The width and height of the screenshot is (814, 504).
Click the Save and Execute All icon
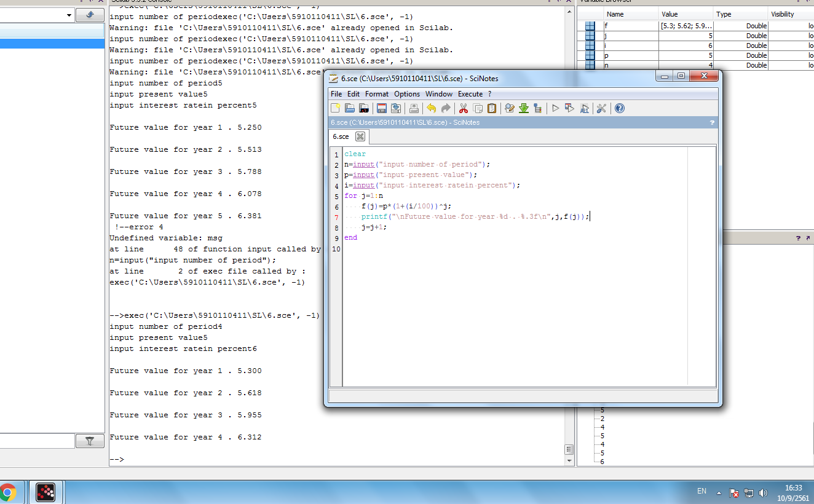click(584, 108)
